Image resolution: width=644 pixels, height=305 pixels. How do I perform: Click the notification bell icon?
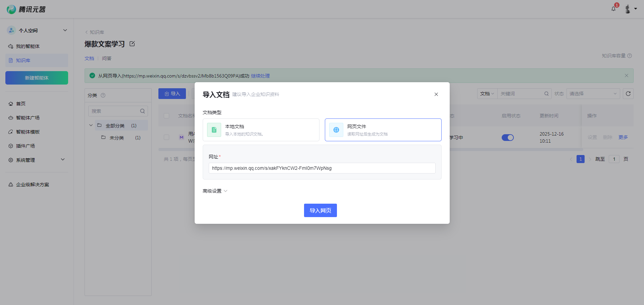tap(613, 9)
